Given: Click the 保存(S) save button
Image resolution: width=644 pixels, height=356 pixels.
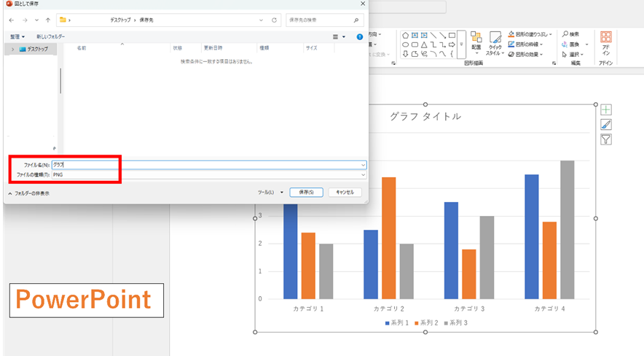Looking at the screenshot, I should point(306,193).
